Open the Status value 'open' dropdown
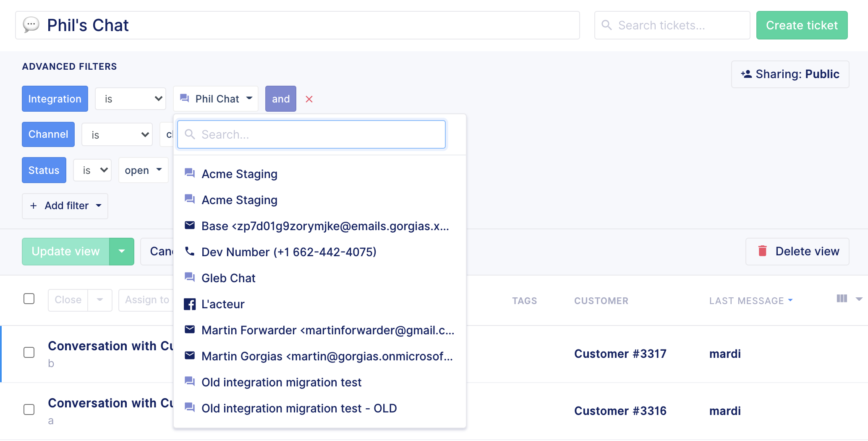This screenshot has width=868, height=441. coord(143,170)
